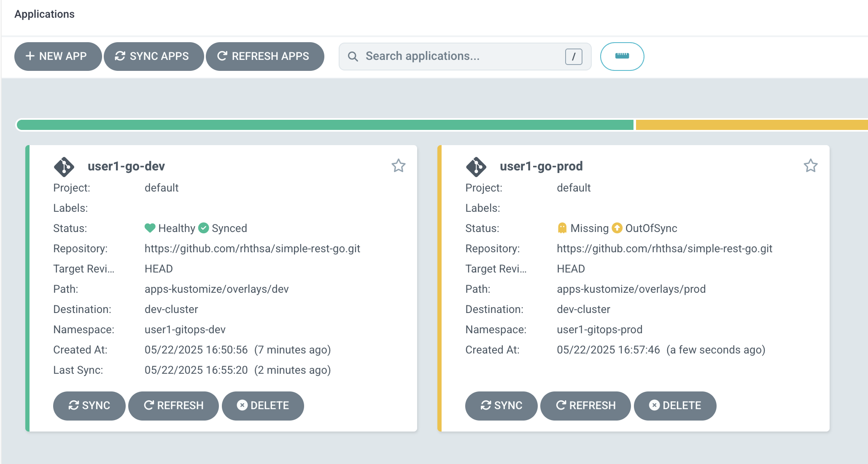868x464 pixels.
Task: Click the git icon of user1-go-dev
Action: click(64, 167)
